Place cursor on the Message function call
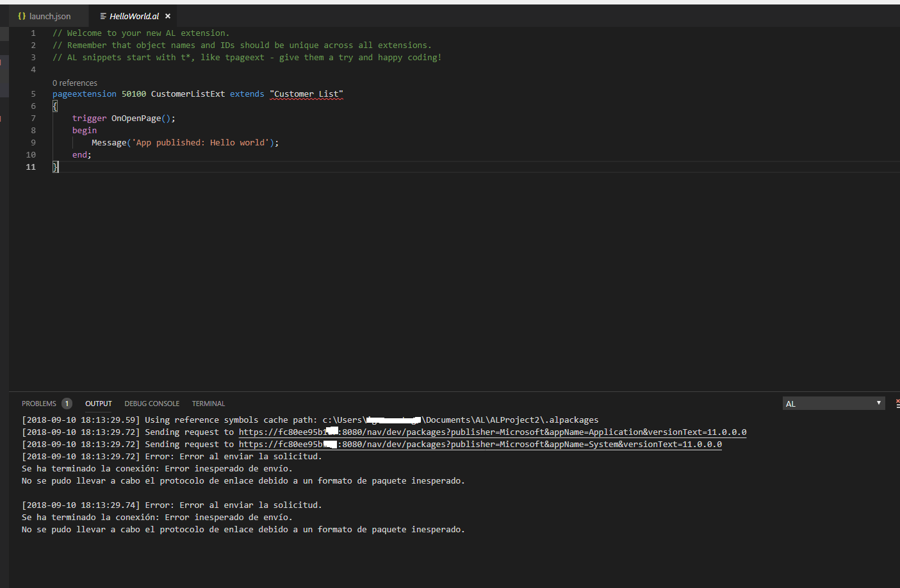 point(108,142)
